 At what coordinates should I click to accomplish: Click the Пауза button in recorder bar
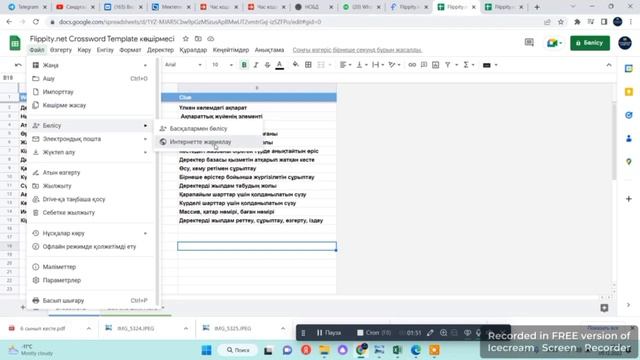tap(329, 333)
